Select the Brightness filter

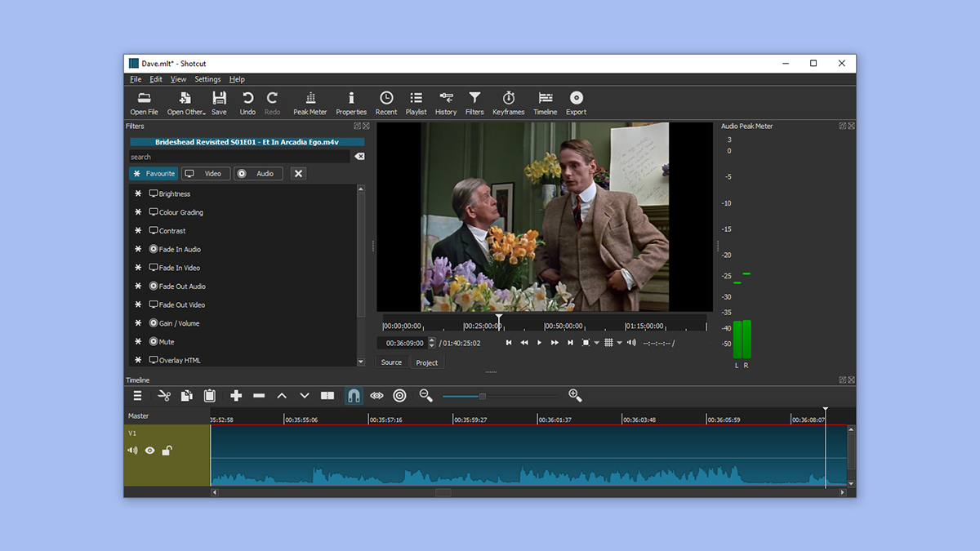coord(174,194)
